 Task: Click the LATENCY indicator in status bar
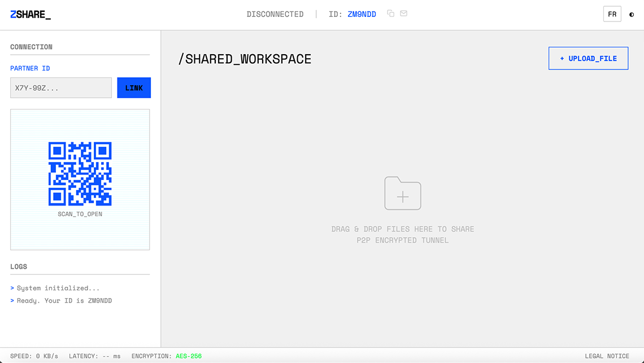(93, 356)
